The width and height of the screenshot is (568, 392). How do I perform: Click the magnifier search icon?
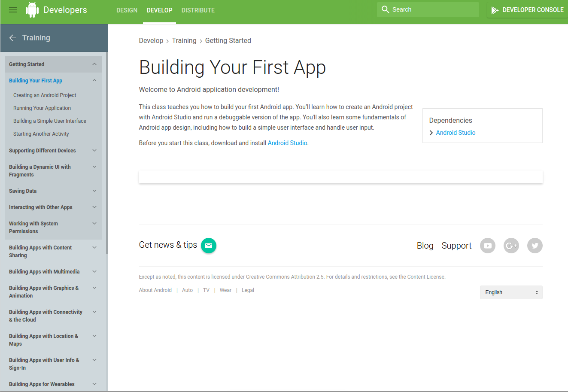385,9
